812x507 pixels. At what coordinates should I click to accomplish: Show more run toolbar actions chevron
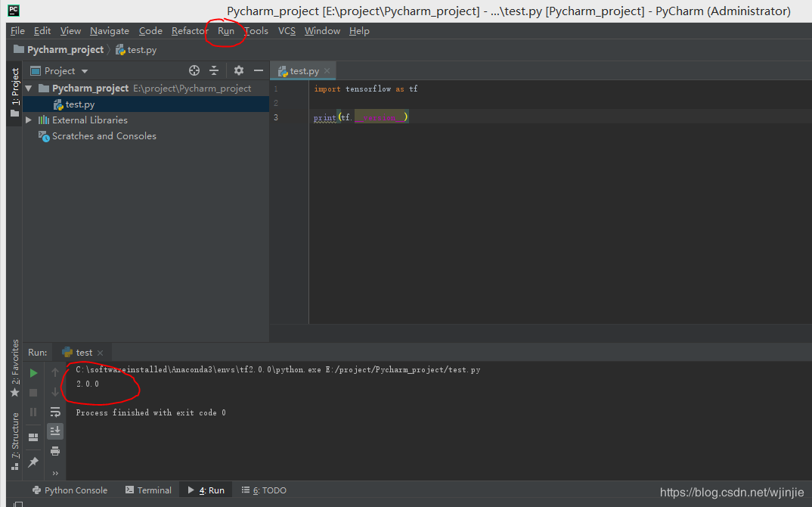pos(55,473)
